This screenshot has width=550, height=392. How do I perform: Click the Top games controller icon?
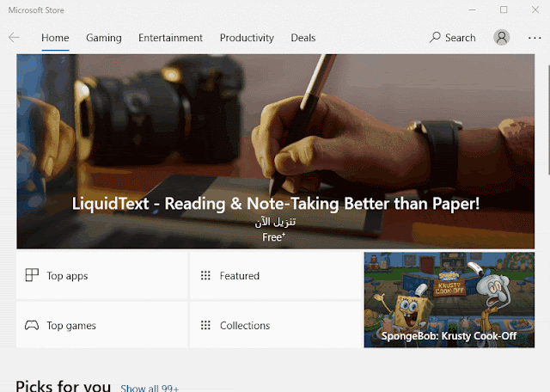[32, 325]
